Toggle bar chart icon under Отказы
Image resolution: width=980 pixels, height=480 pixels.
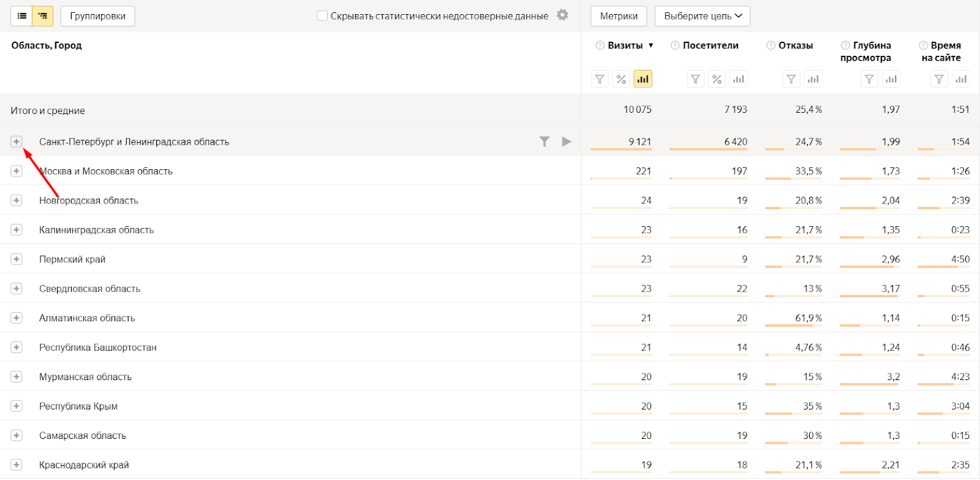pyautogui.click(x=813, y=79)
